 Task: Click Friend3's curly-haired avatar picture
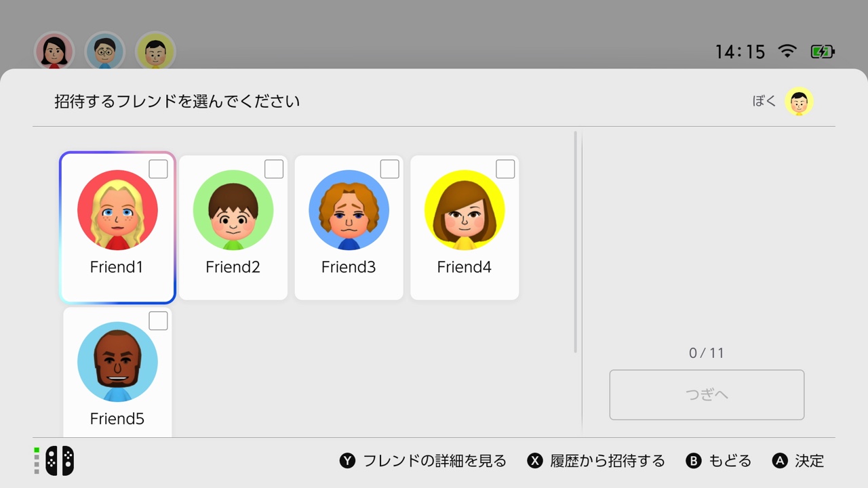click(x=349, y=210)
